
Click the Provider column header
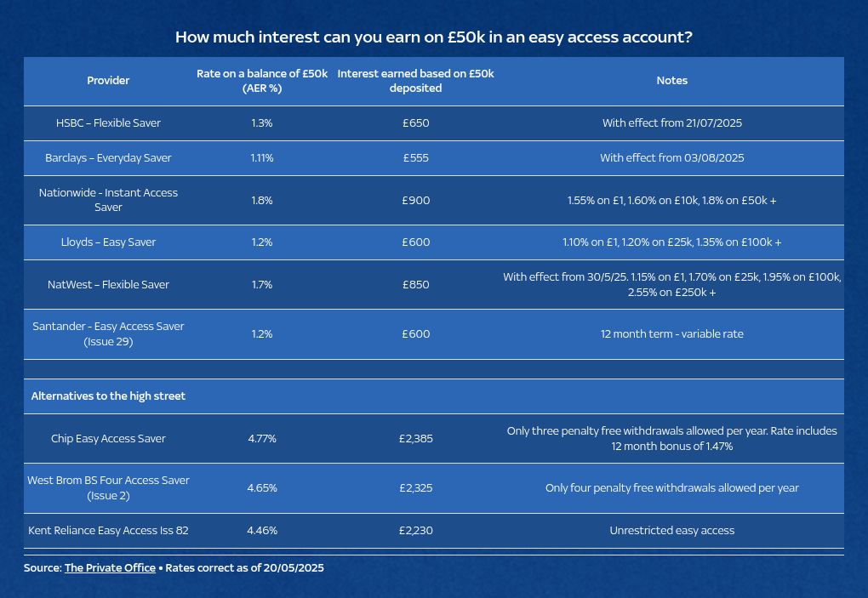[x=108, y=81]
